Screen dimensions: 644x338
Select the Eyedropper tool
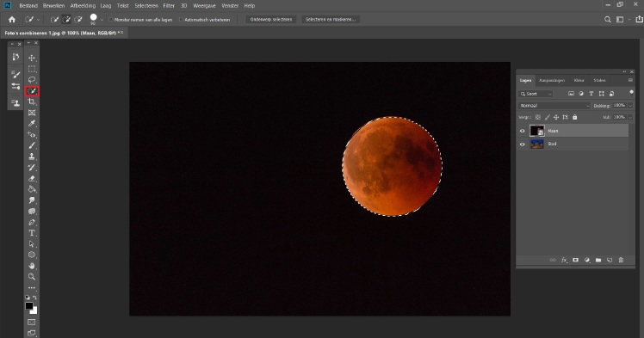(x=32, y=124)
